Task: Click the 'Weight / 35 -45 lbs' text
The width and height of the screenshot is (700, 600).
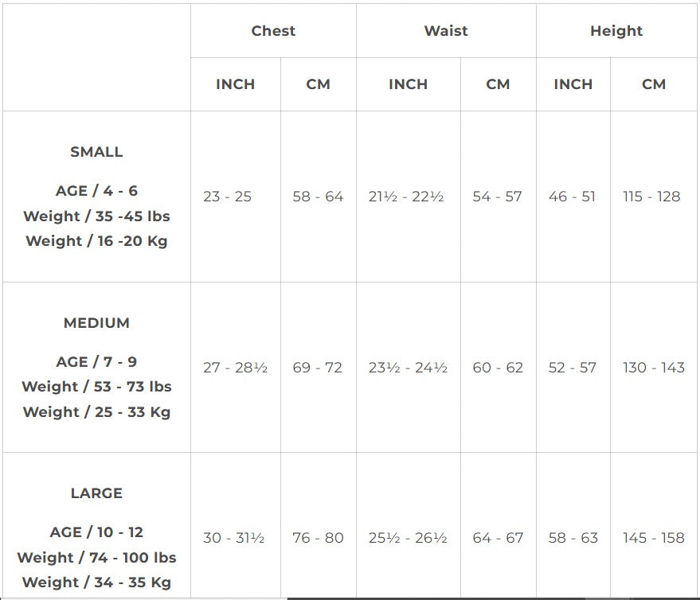Action: [x=96, y=216]
